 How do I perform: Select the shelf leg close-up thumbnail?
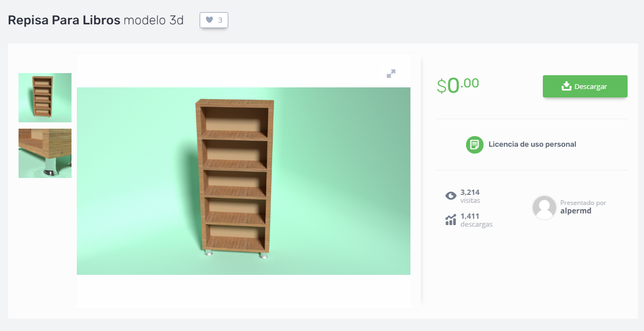[45, 153]
